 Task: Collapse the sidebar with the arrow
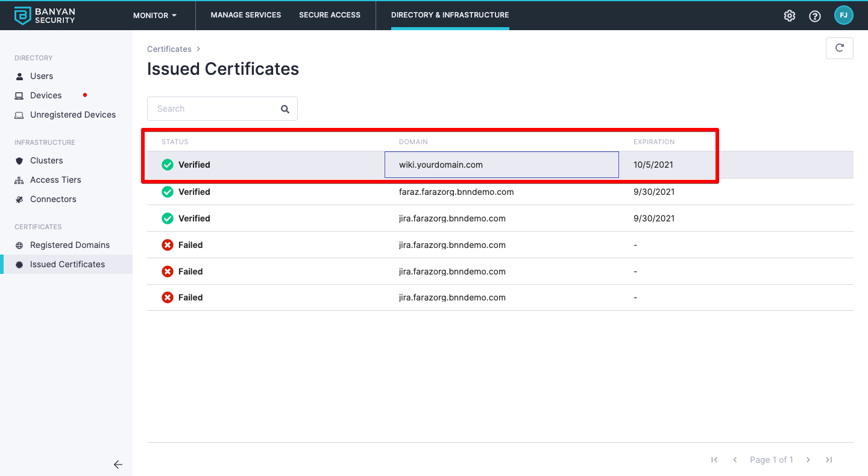coord(118,465)
